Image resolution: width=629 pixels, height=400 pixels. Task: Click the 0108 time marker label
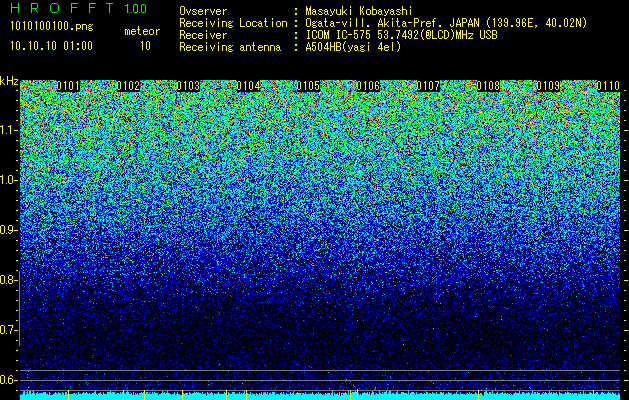489,86
